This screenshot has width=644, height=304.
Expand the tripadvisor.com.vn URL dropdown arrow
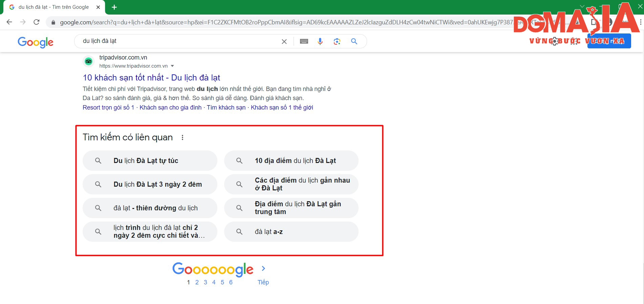click(x=172, y=66)
